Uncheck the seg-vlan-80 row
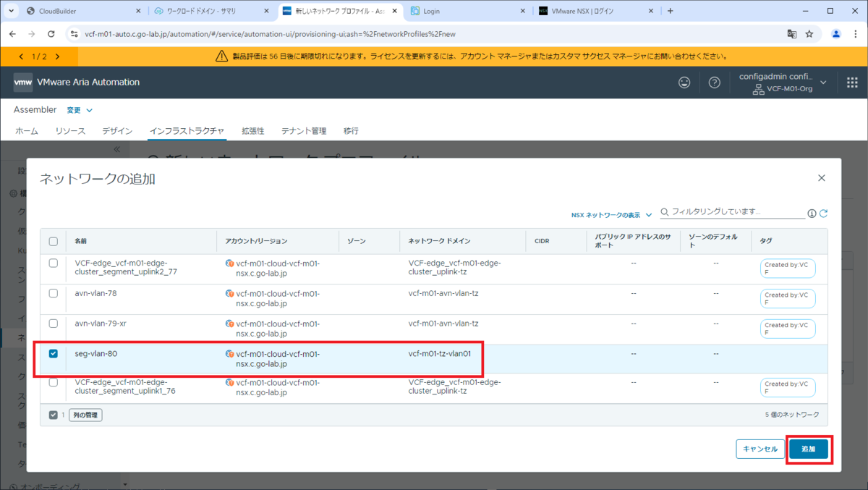The width and height of the screenshot is (868, 490). (53, 354)
